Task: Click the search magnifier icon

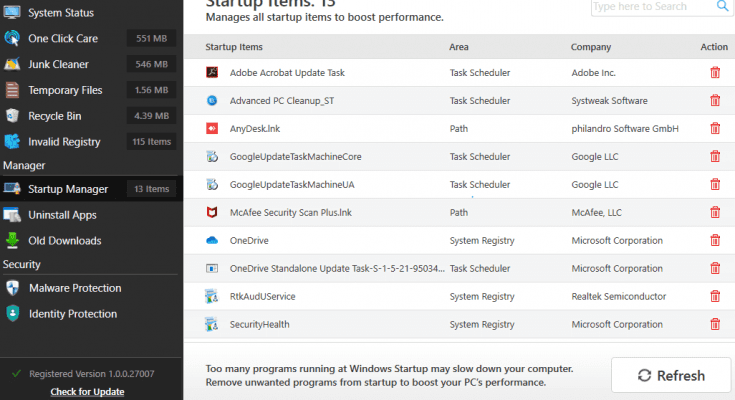Action: (723, 6)
